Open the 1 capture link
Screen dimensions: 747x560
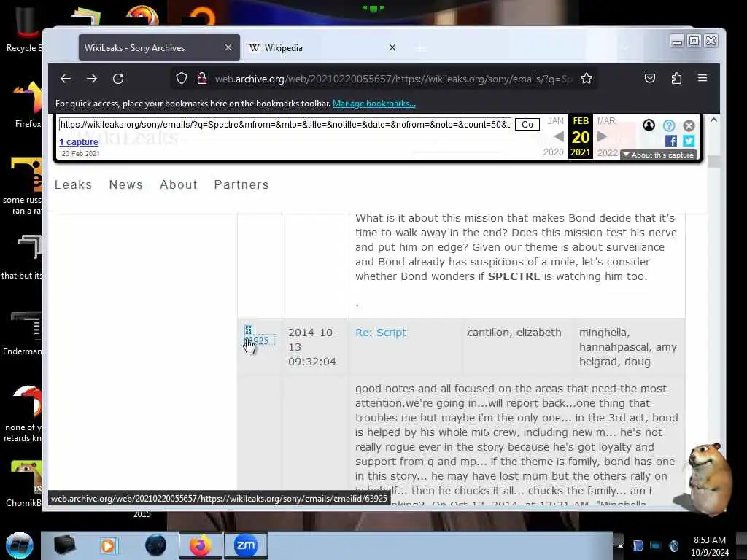(79, 142)
